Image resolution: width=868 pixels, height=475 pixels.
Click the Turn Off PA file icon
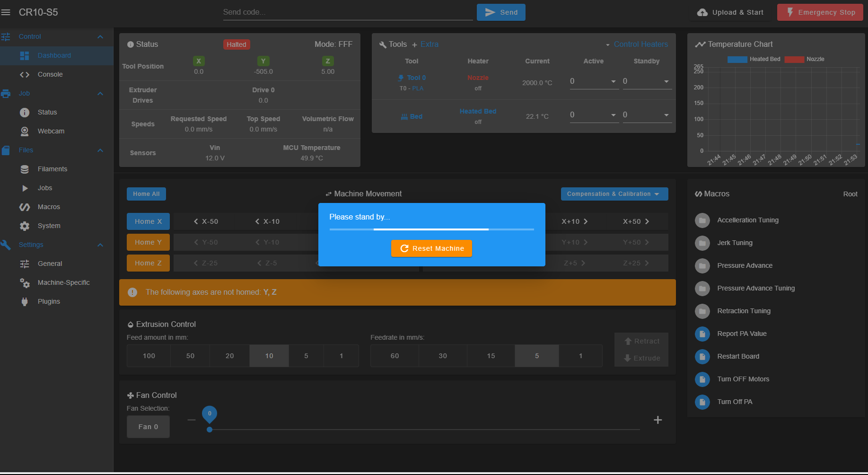click(702, 402)
